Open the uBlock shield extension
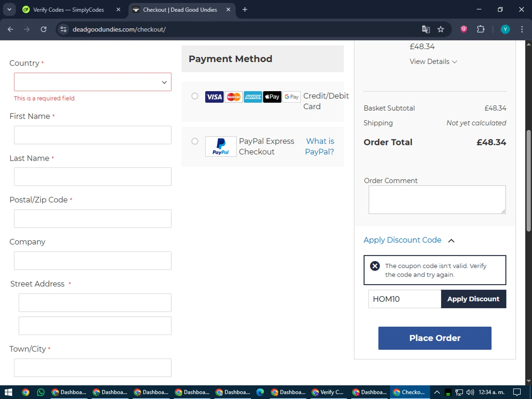This screenshot has width=532, height=399. 464,29
